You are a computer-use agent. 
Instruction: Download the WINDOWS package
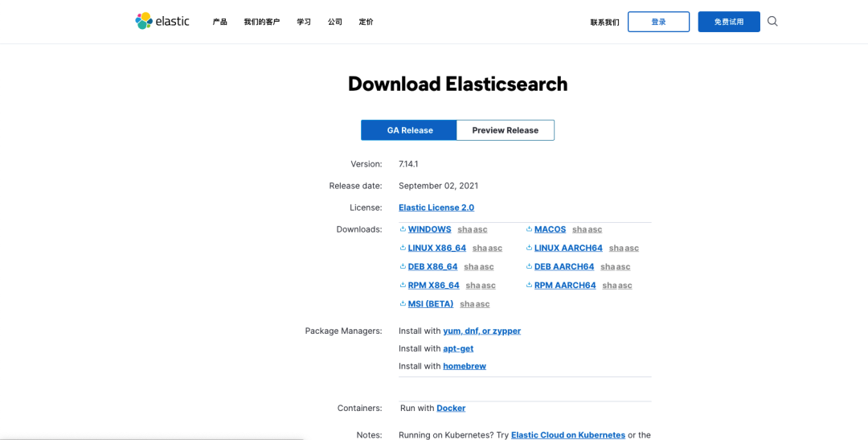(429, 229)
